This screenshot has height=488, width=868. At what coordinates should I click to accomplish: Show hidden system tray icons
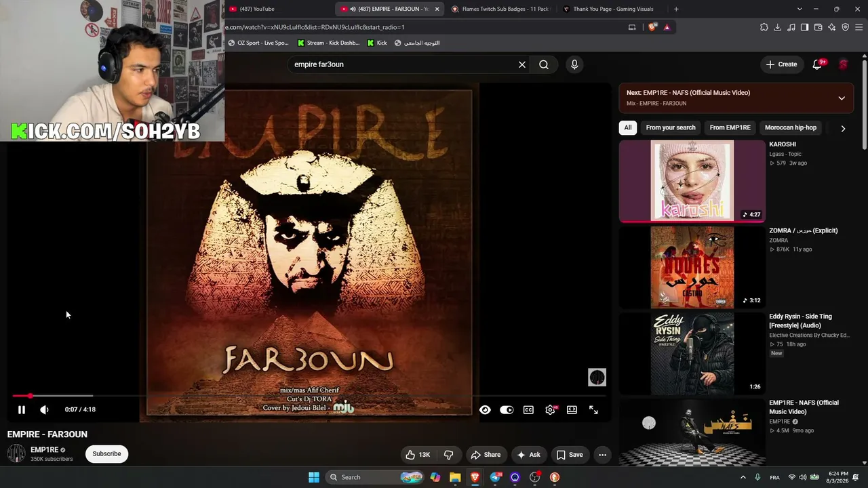pyautogui.click(x=743, y=477)
